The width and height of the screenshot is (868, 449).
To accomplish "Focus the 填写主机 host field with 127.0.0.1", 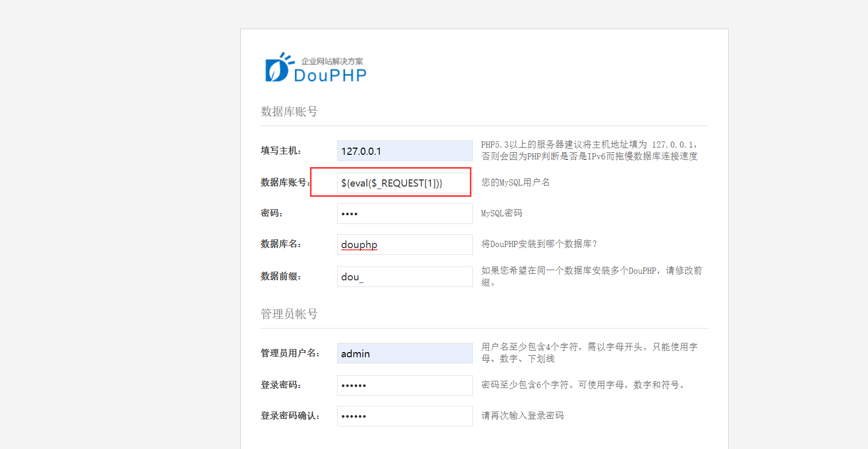I will point(405,151).
